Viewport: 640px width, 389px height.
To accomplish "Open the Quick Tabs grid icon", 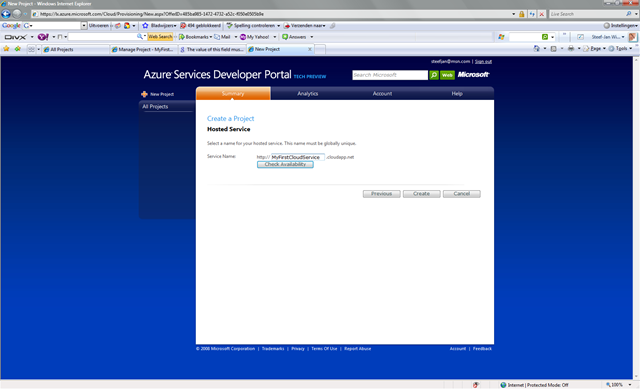I will click(31, 49).
